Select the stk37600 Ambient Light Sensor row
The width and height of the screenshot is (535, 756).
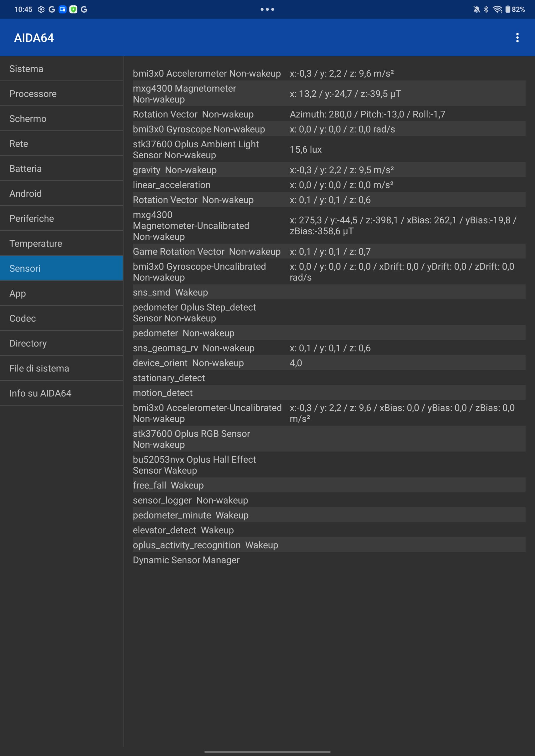tap(329, 149)
